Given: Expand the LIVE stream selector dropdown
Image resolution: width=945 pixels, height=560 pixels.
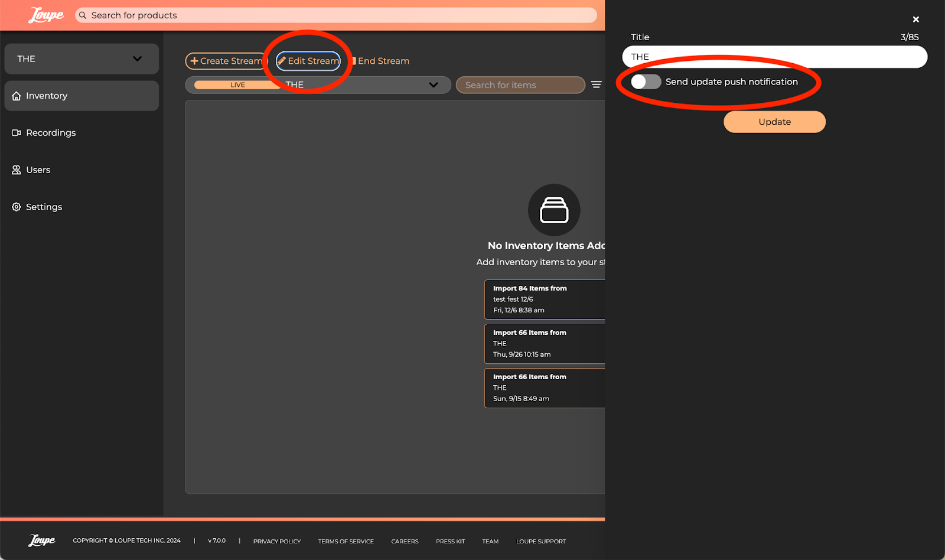Looking at the screenshot, I should pos(434,85).
